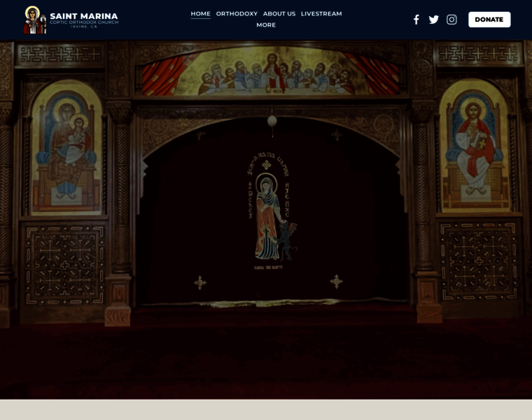
Task: Open the Instagram camera icon link
Action: pyautogui.click(x=451, y=20)
